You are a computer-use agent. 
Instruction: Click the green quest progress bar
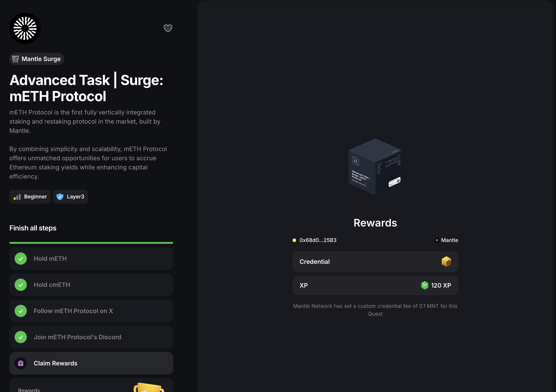(91, 243)
